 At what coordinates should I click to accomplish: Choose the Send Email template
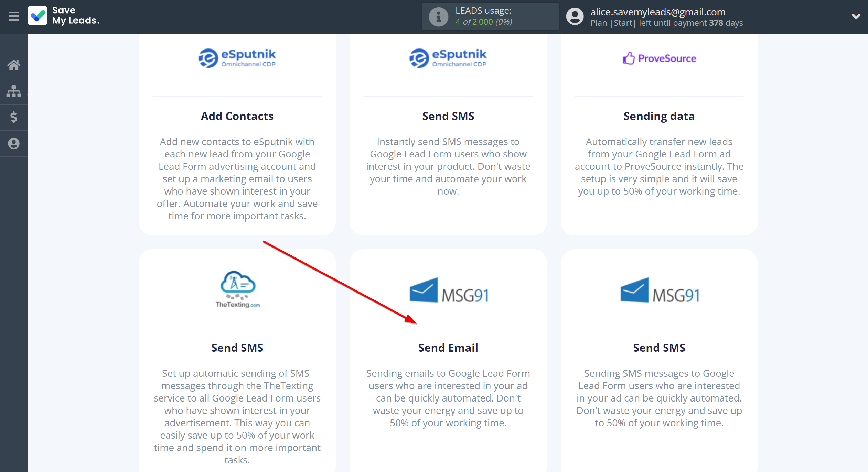(448, 348)
